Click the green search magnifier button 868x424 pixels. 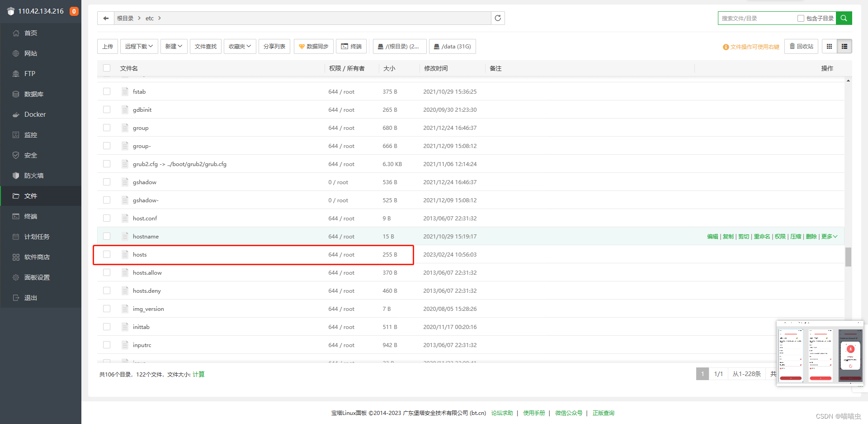[x=844, y=18]
